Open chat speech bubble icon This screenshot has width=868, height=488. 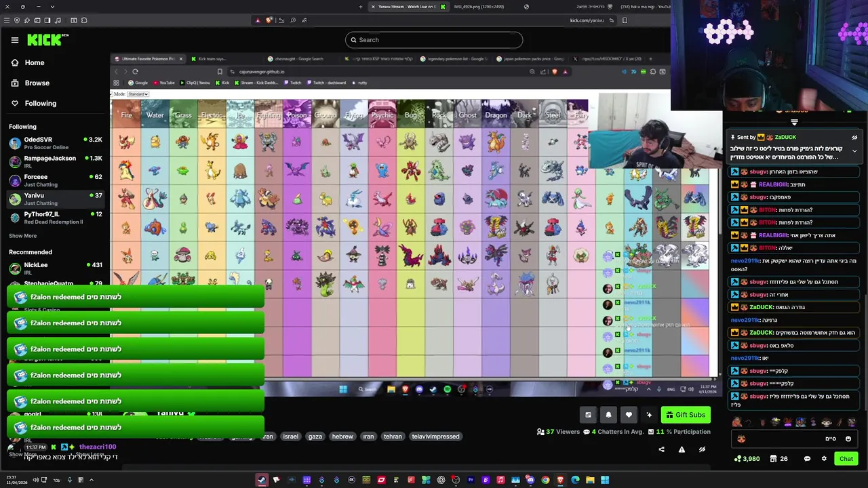pos(807,459)
